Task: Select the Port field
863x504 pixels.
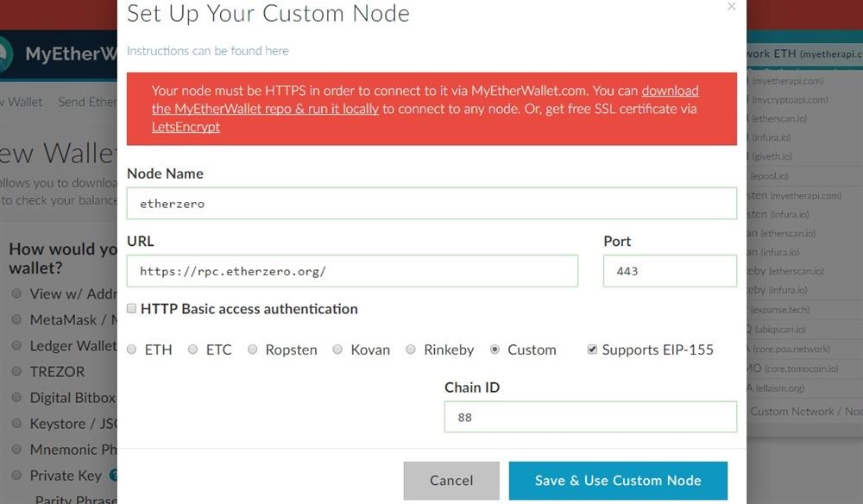Action: [x=670, y=271]
